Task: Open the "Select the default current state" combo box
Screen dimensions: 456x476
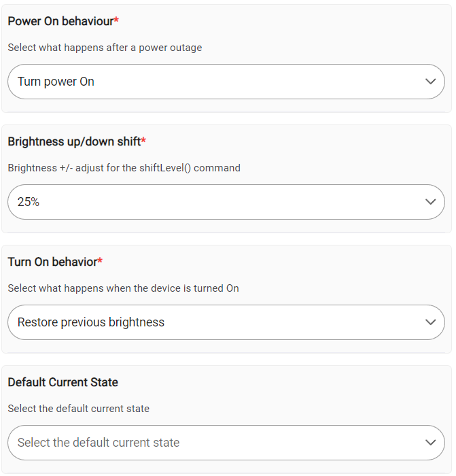Action: (204, 443)
